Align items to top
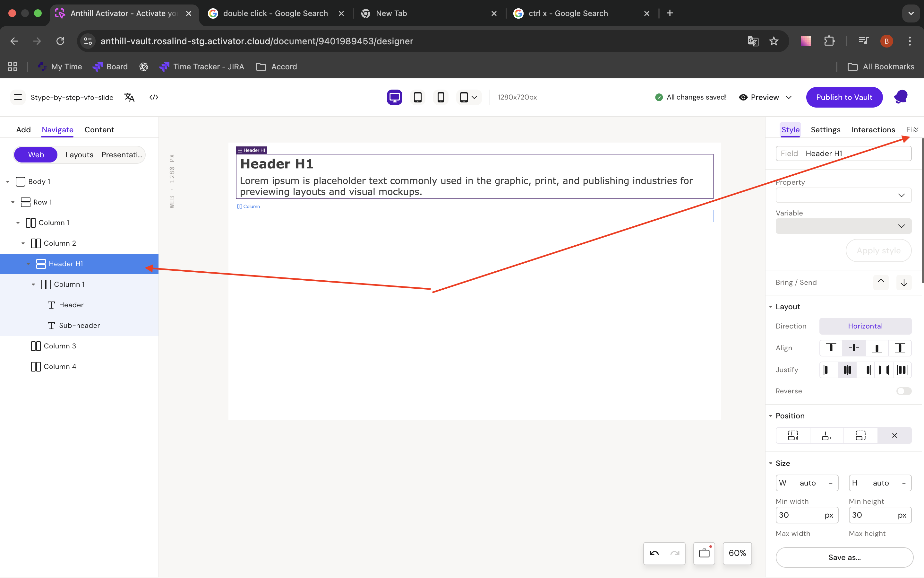Image resolution: width=924 pixels, height=578 pixels. (831, 348)
